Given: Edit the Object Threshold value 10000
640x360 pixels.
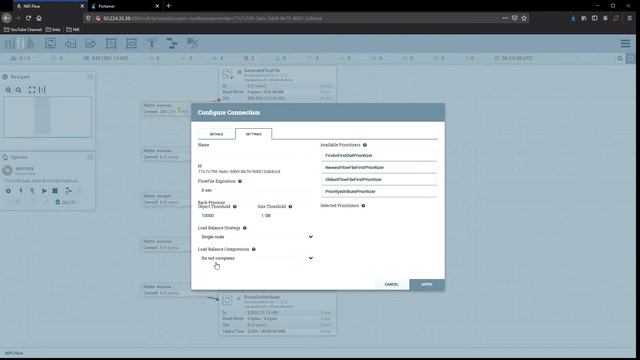Looking at the screenshot, I should click(225, 215).
